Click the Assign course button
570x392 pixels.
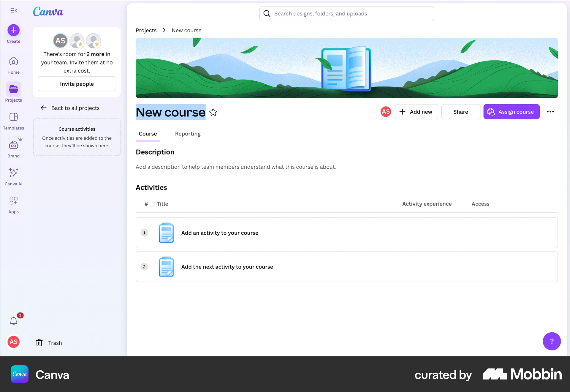[511, 112]
